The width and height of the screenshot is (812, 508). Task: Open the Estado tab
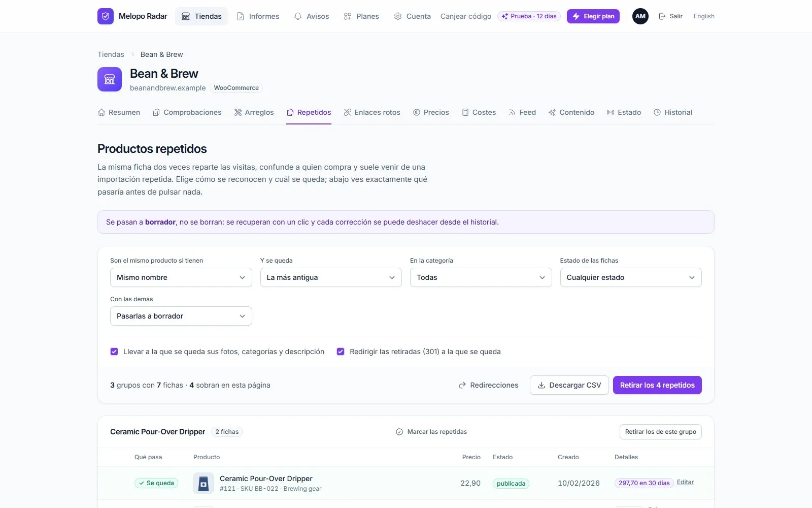[x=624, y=112]
